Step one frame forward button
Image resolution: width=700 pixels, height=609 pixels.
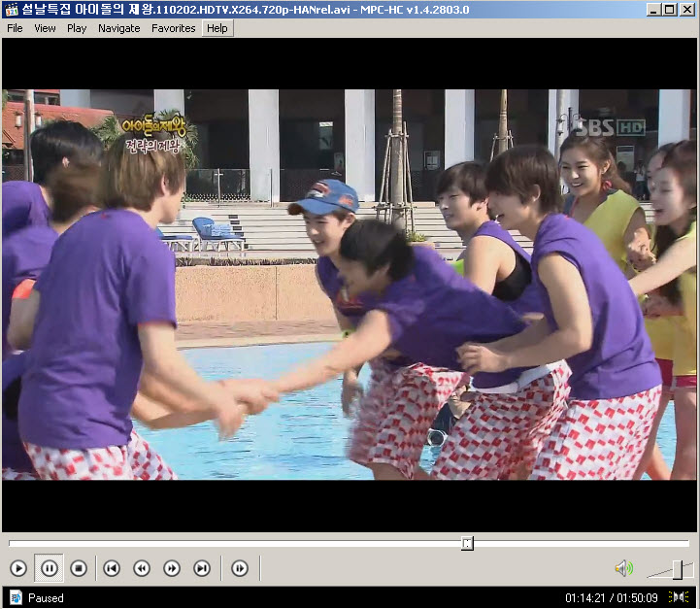(x=240, y=568)
